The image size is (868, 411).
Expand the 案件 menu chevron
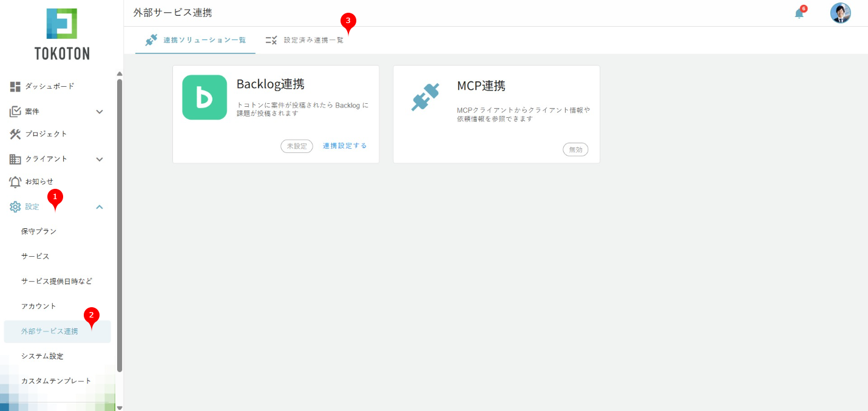(x=100, y=112)
